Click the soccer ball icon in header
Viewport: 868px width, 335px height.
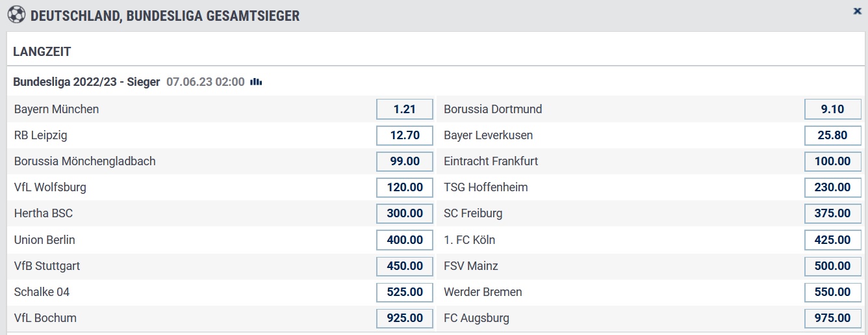point(16,15)
